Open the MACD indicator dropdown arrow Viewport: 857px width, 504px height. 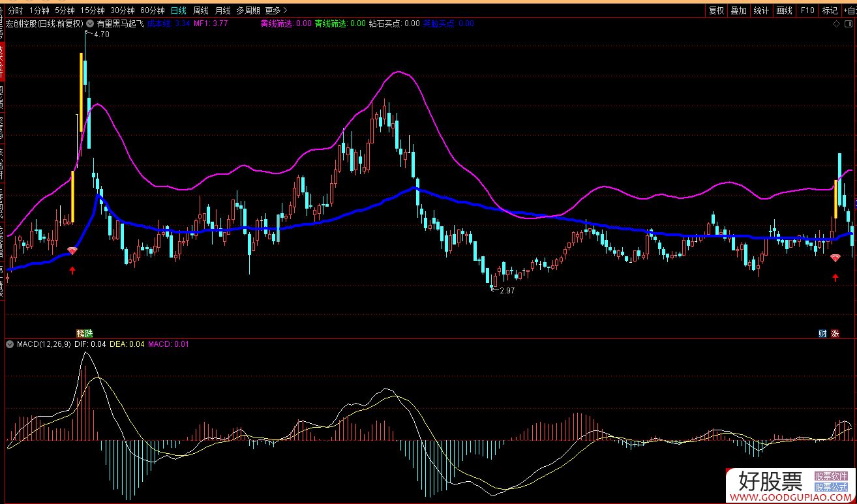tap(10, 344)
